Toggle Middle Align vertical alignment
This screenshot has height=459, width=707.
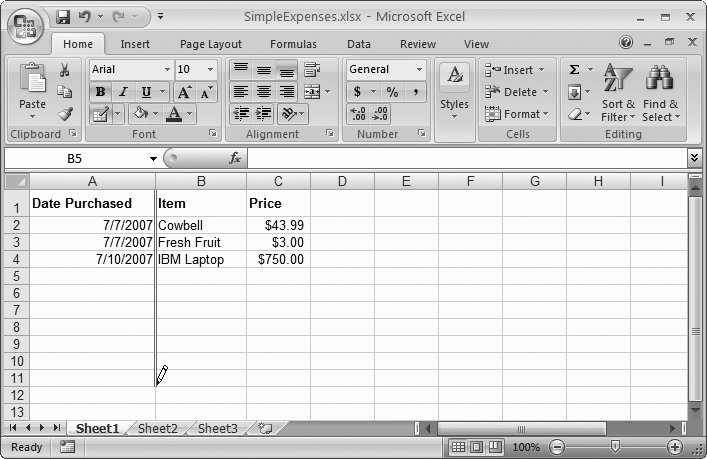click(x=264, y=69)
